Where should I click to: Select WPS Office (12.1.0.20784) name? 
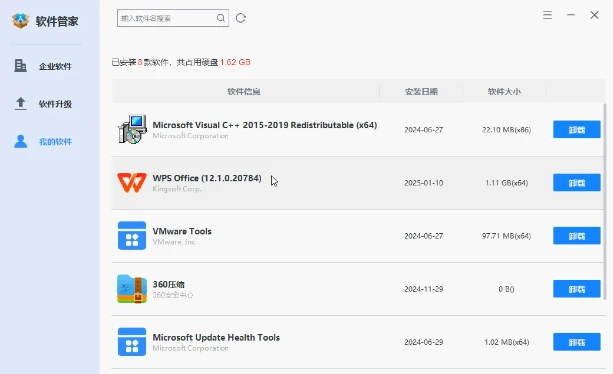pos(207,178)
